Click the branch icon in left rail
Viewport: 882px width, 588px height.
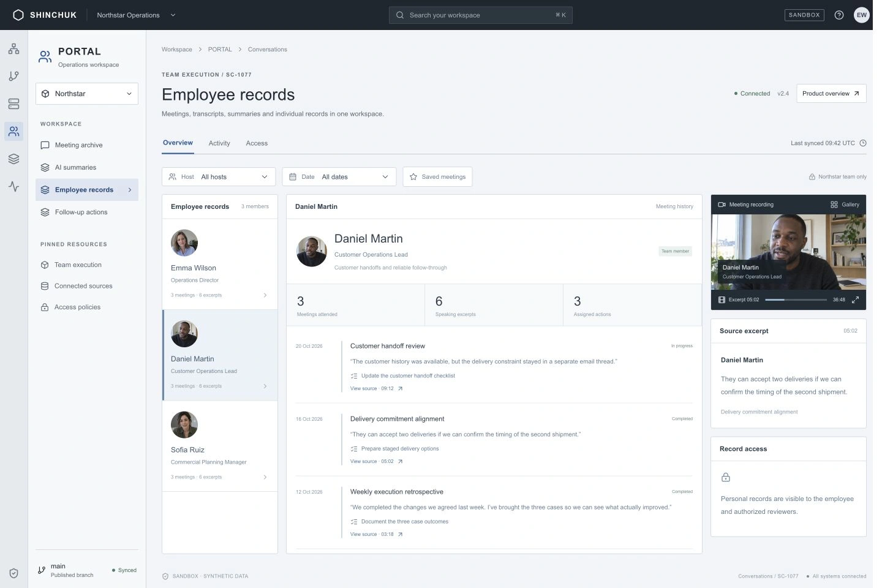13,77
